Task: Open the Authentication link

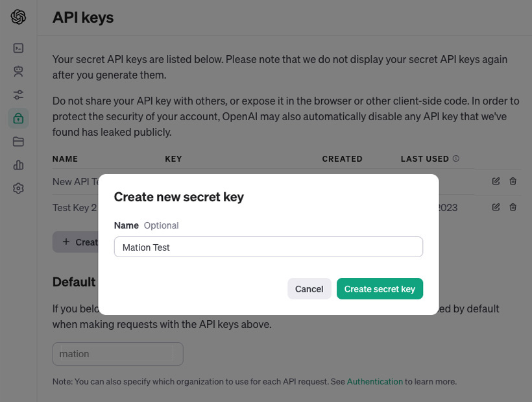Action: tap(374, 382)
